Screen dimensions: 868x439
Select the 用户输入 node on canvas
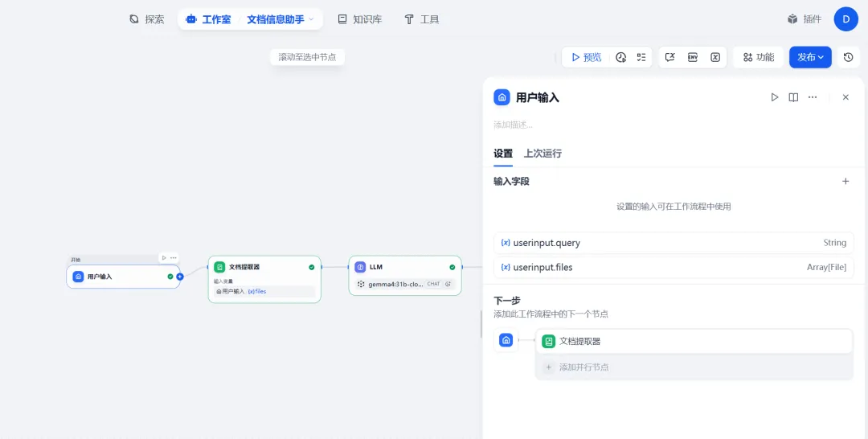pyautogui.click(x=123, y=277)
